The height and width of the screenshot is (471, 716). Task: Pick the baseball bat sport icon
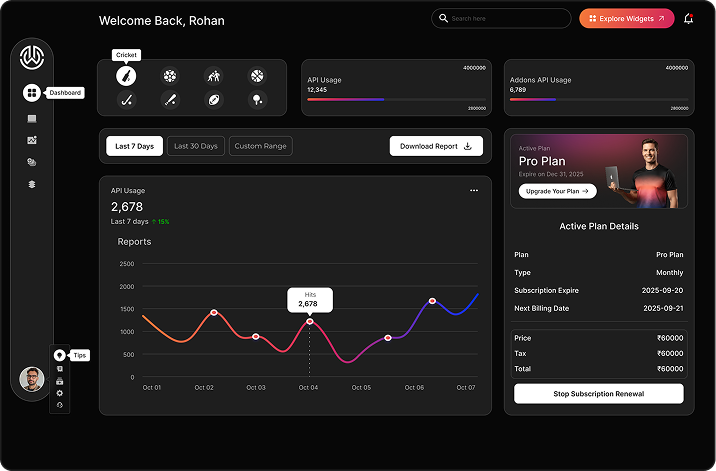[x=170, y=100]
